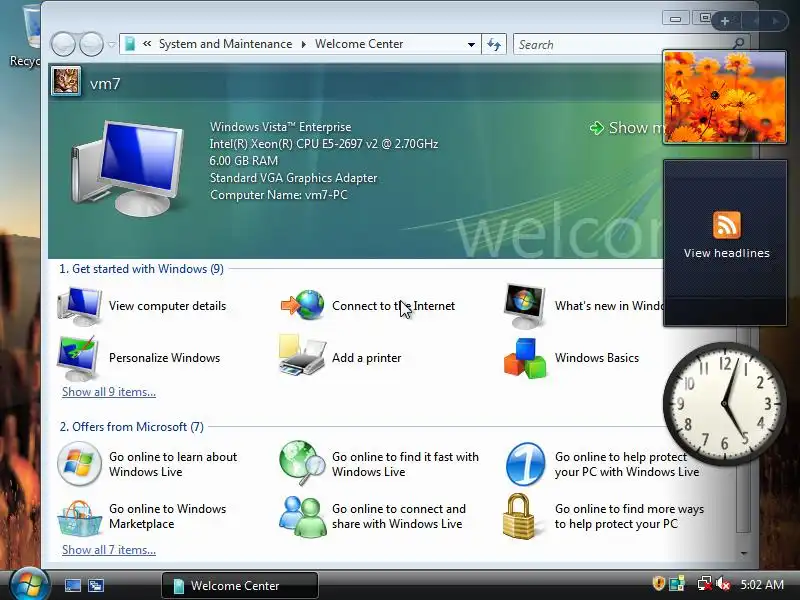Open What's new in Windows monitor icon
Screen dimensions: 800x600
[524, 306]
